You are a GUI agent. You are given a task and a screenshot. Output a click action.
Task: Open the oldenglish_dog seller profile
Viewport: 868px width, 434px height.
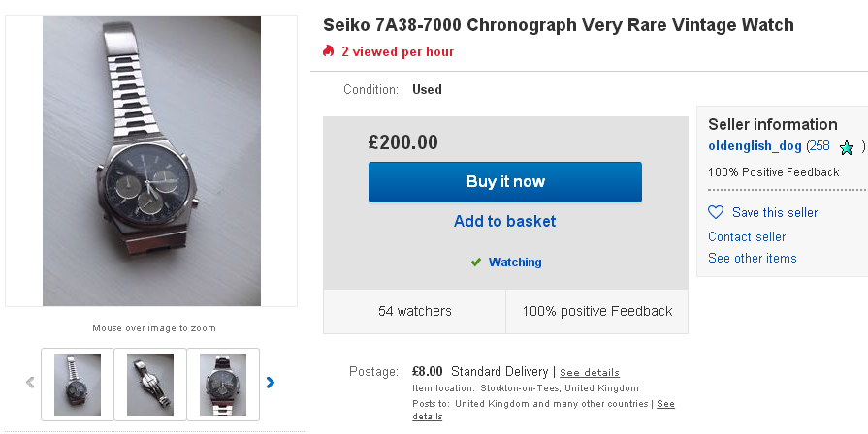pos(755,145)
